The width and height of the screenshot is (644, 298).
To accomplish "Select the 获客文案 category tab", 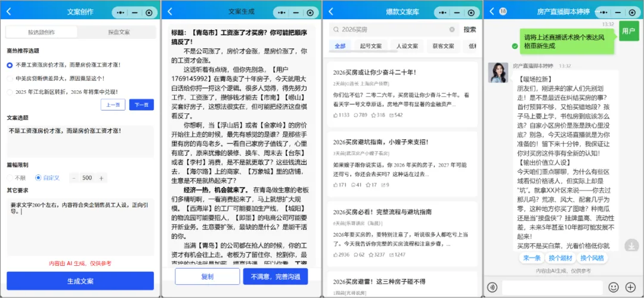I will tap(443, 46).
